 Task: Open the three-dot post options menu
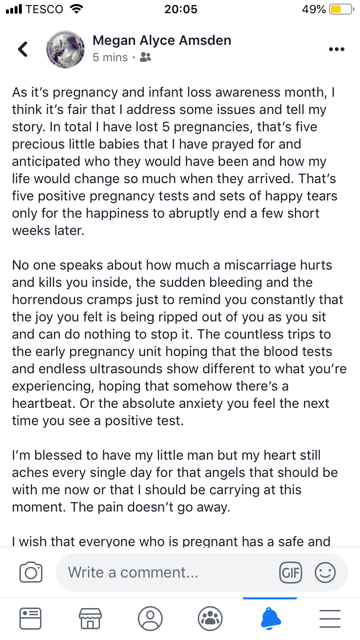click(336, 49)
